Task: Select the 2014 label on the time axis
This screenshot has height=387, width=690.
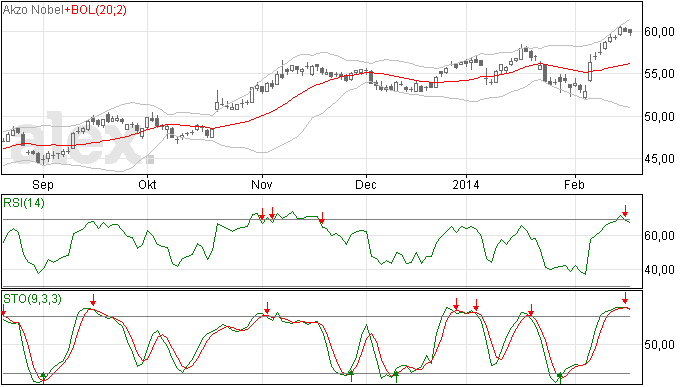Action: (x=466, y=184)
